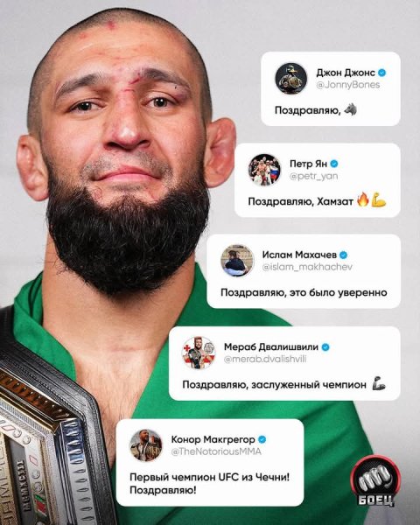Click the verified badge next to Мераб Двалишвили
Screen dimensions: 420x525
[x=325, y=347]
